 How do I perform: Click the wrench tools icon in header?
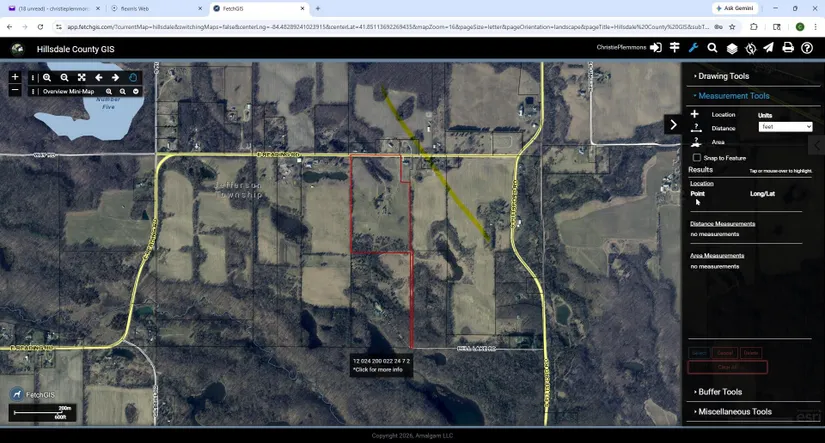(693, 48)
